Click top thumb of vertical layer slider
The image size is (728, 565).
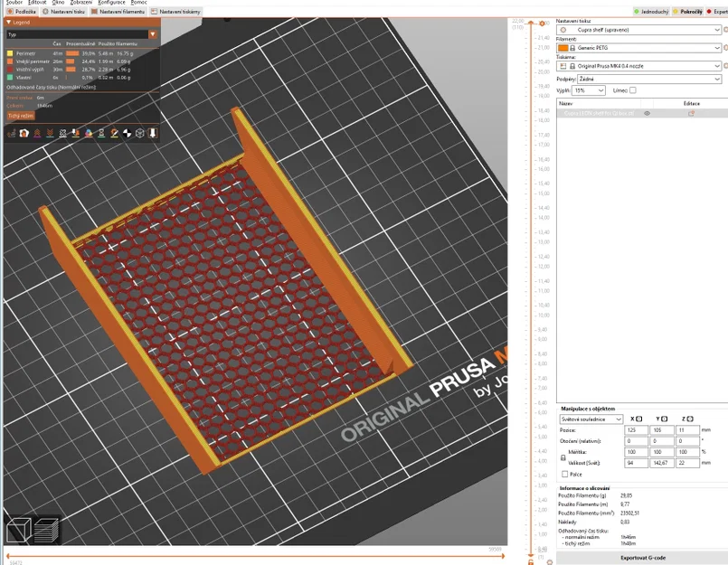[532, 24]
